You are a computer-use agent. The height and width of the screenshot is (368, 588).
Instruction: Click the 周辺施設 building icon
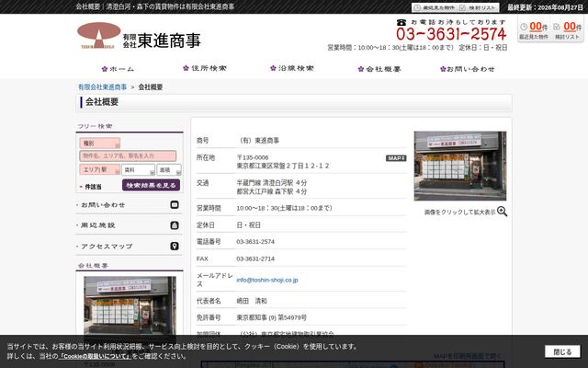175,225
